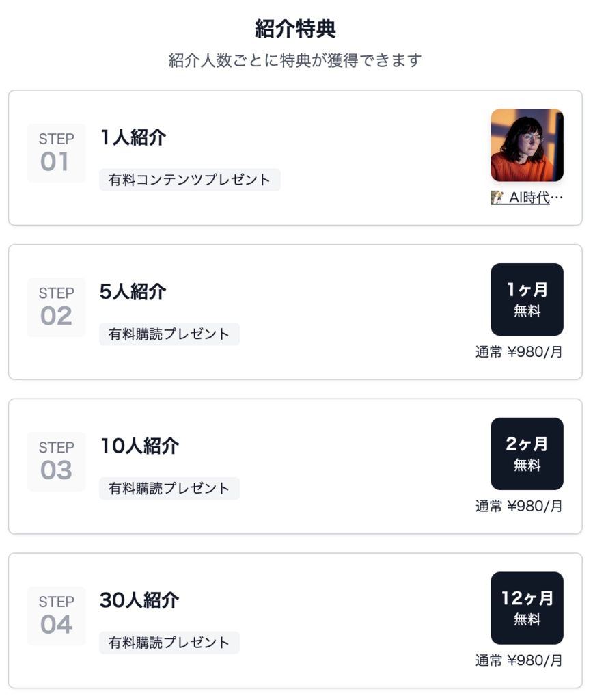Select the 12ヶ月 無料 reward tile
593x700 pixels.
527,608
